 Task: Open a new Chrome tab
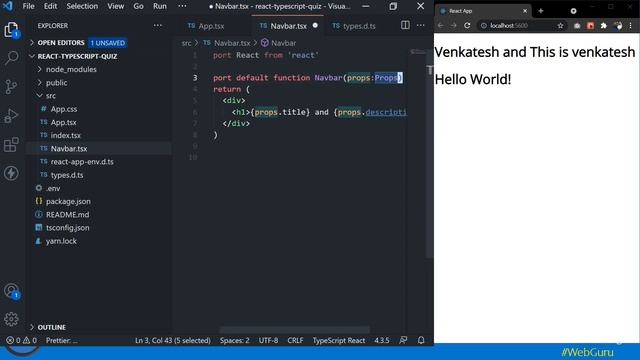pos(541,11)
